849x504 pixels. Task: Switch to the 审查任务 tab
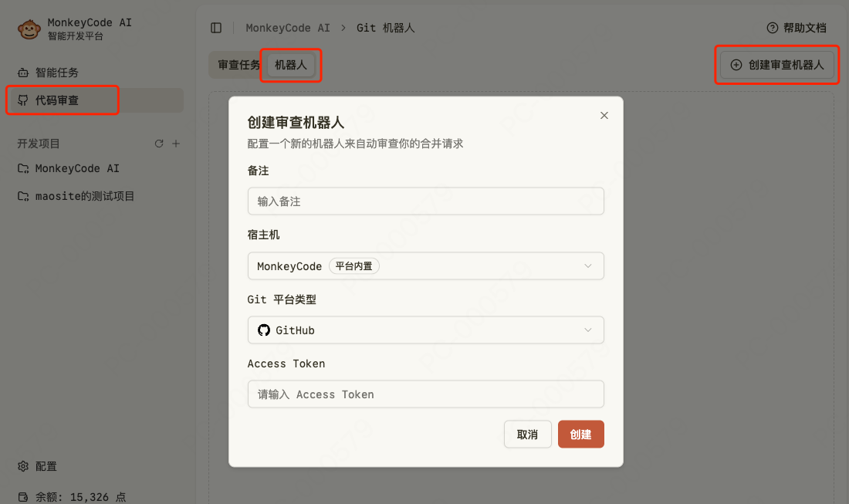(236, 65)
